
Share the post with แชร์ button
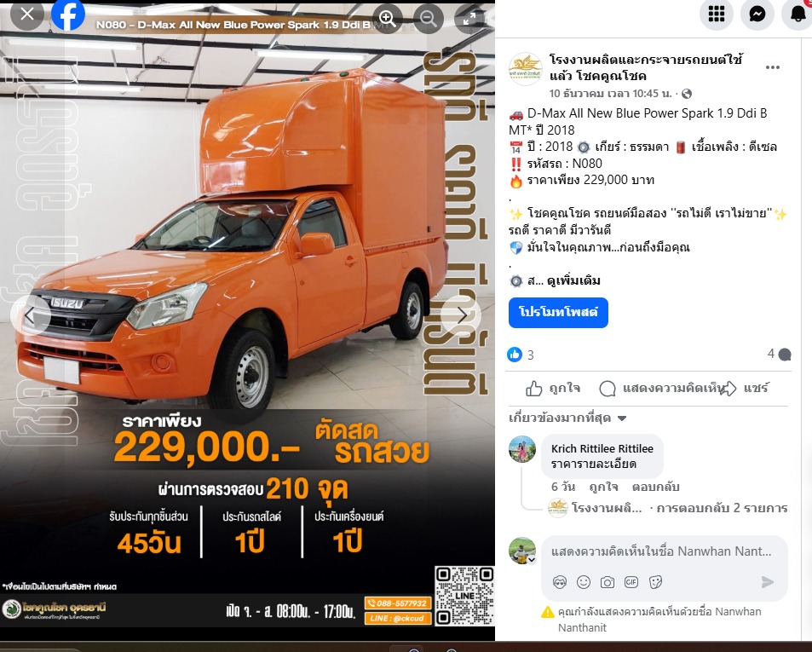coord(745,389)
